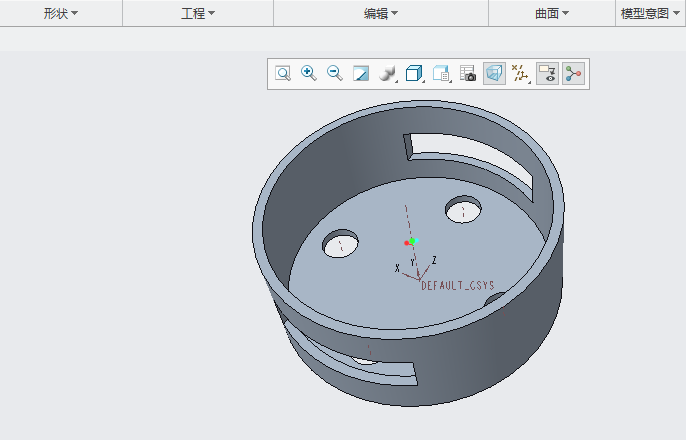Expand the 形状 group dropdown
Screen dimensions: 686x440
coord(61,13)
